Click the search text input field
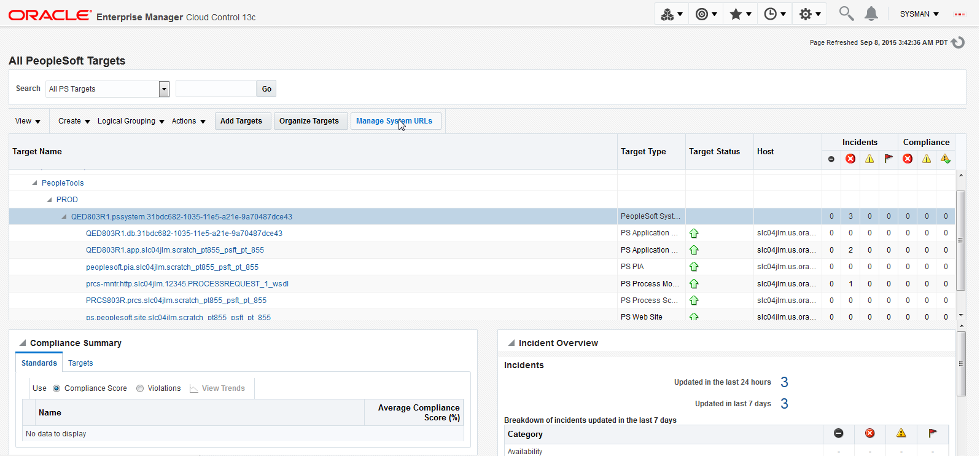Screen dimensions: 980x456 216,89
